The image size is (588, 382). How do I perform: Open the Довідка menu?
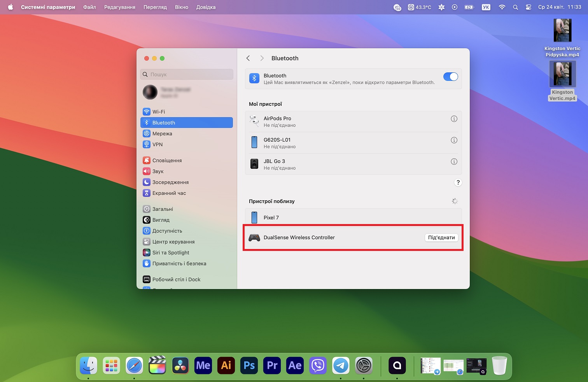point(206,7)
